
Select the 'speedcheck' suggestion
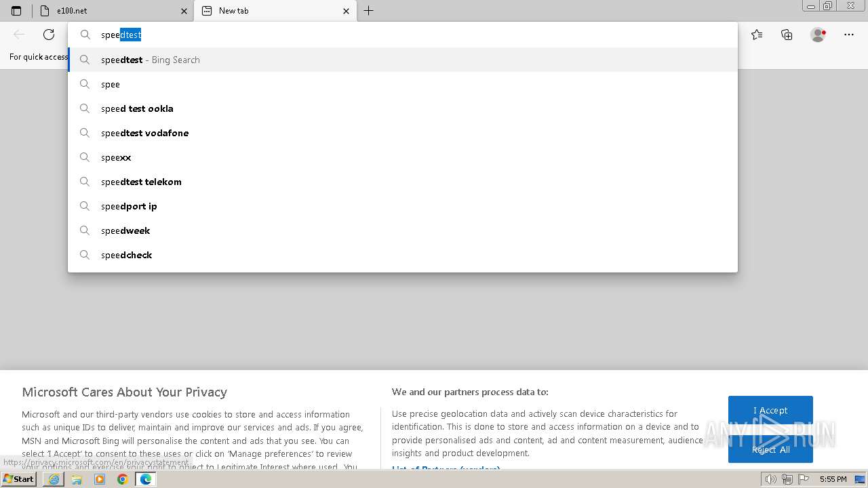pos(403,255)
